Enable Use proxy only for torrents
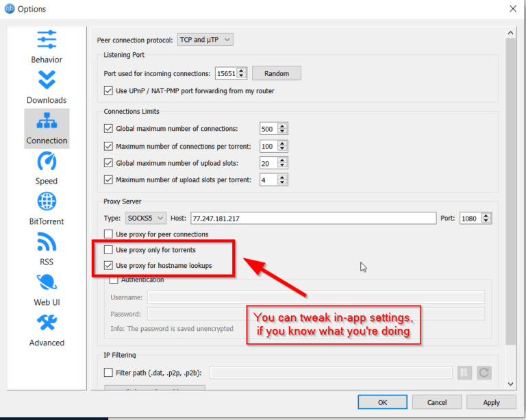This screenshot has width=526, height=420. (x=108, y=249)
